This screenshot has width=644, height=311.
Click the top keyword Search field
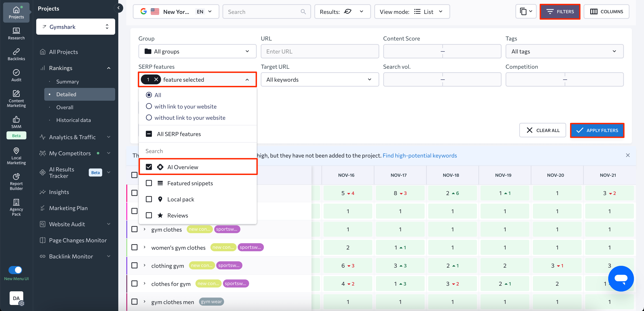coord(267,11)
